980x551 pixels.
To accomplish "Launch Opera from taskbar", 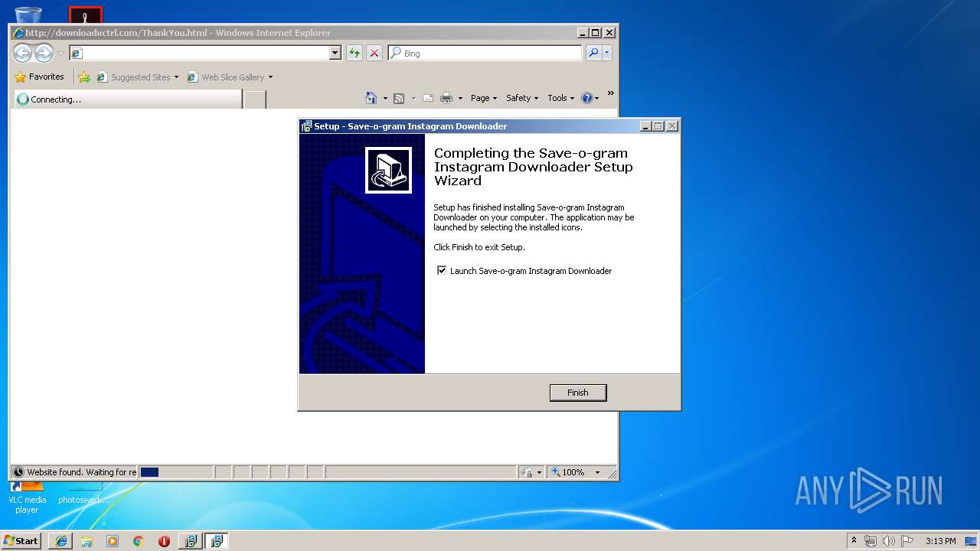I will point(164,541).
